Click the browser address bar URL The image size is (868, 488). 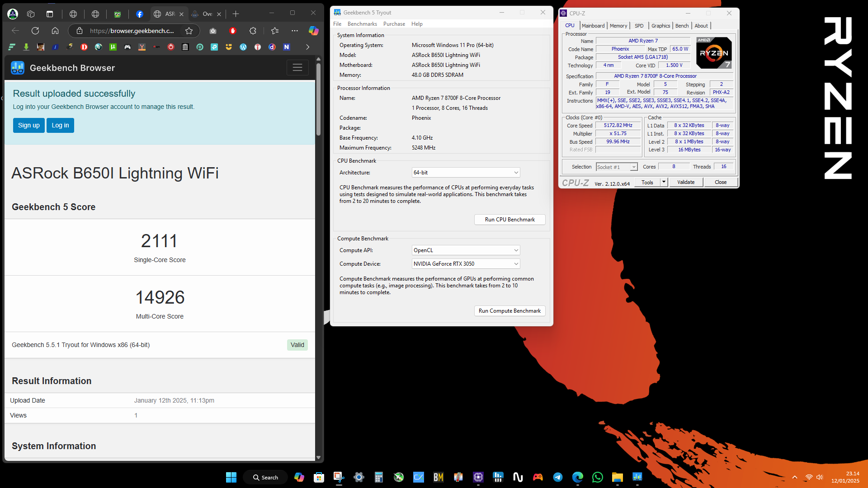pyautogui.click(x=132, y=31)
